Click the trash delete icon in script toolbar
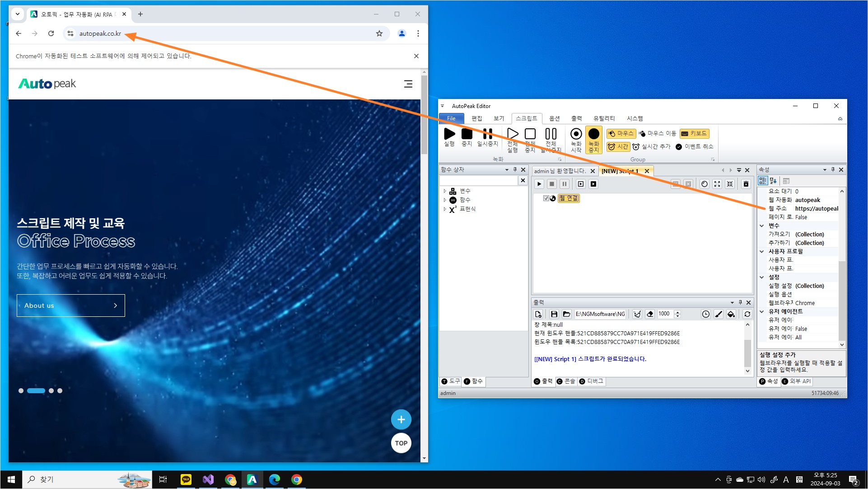 click(x=746, y=184)
